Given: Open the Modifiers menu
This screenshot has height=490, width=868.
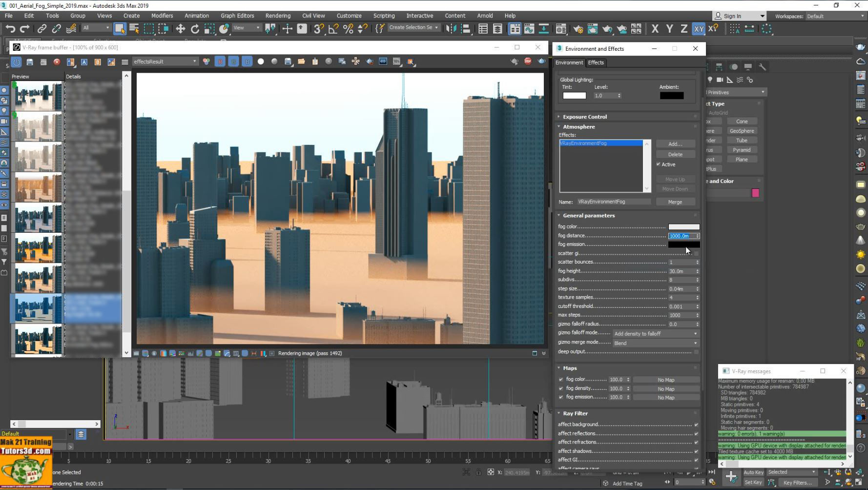Looking at the screenshot, I should [162, 16].
